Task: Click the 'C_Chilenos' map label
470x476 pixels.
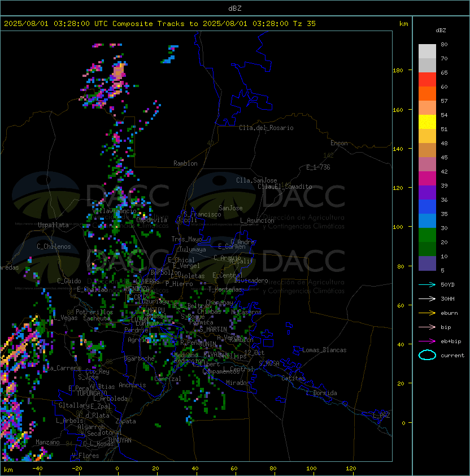Action: pyautogui.click(x=54, y=246)
